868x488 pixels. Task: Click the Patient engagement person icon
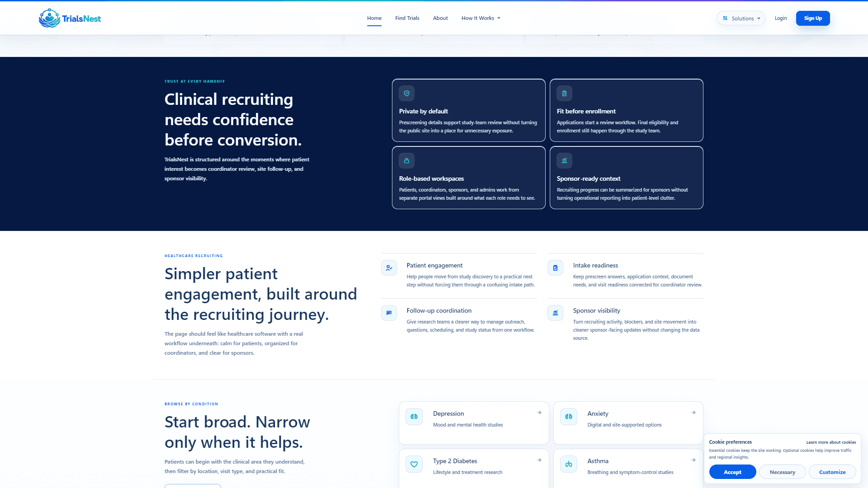coord(389,268)
